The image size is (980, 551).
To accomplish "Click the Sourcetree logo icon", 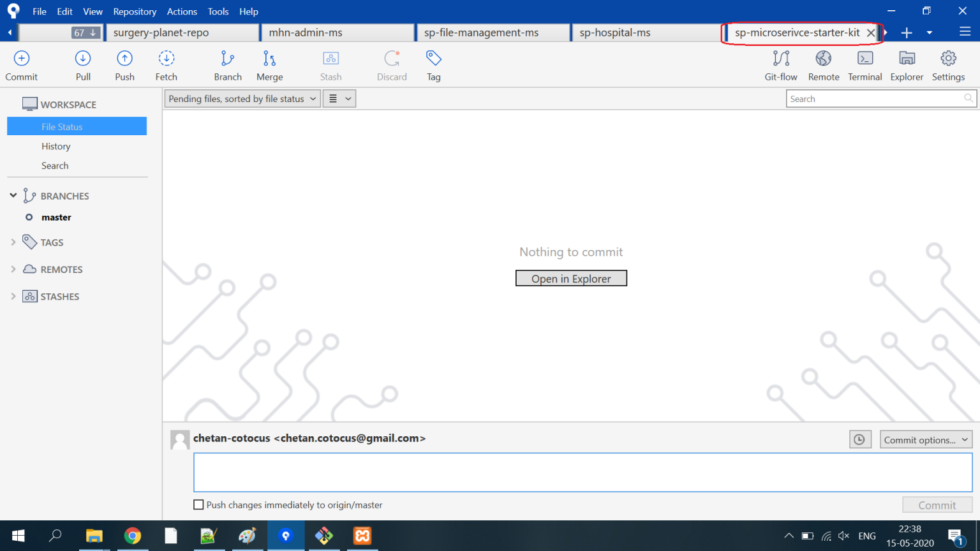I will (x=13, y=11).
